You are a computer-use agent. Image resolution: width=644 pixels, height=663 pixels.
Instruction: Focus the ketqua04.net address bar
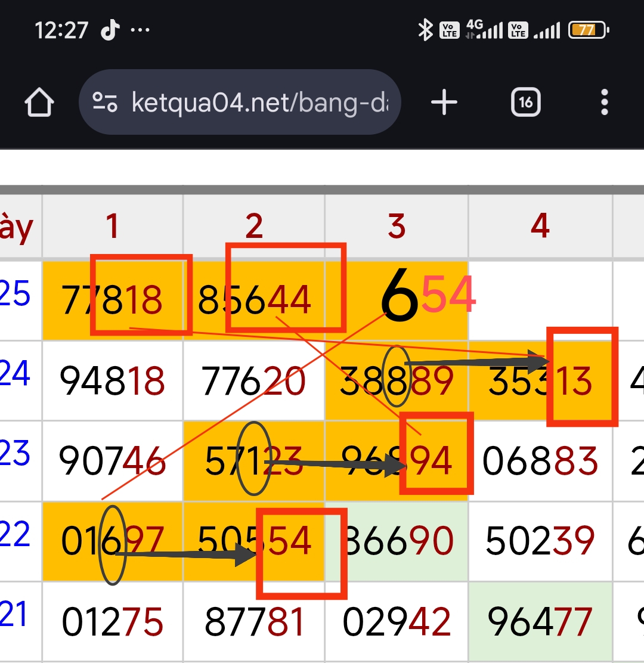240,102
